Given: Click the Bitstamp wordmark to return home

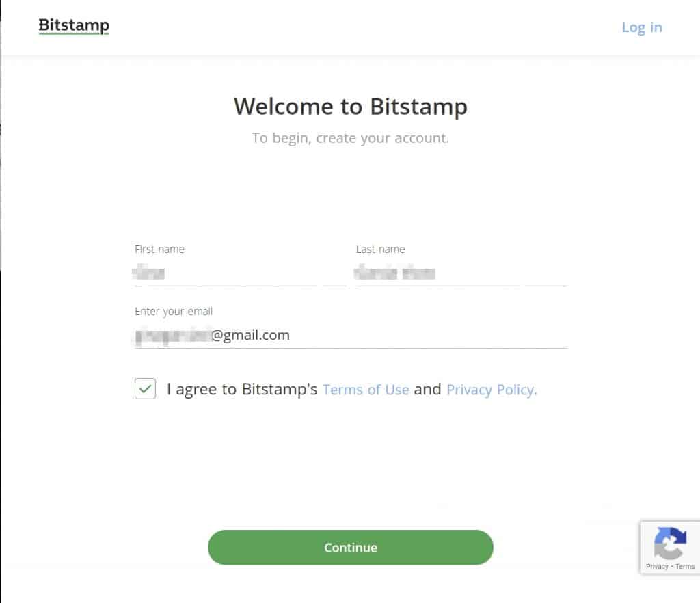Looking at the screenshot, I should pos(73,25).
